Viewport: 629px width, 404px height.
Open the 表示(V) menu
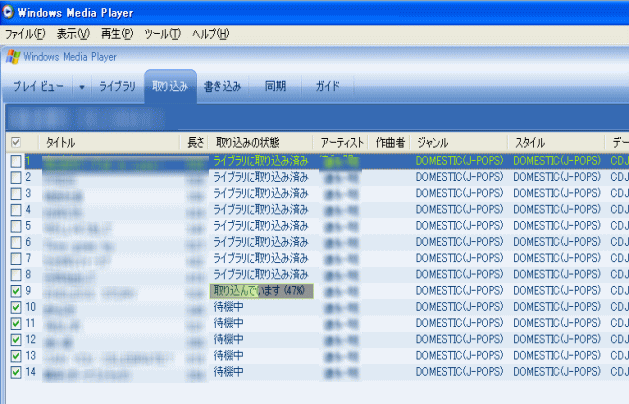73,34
